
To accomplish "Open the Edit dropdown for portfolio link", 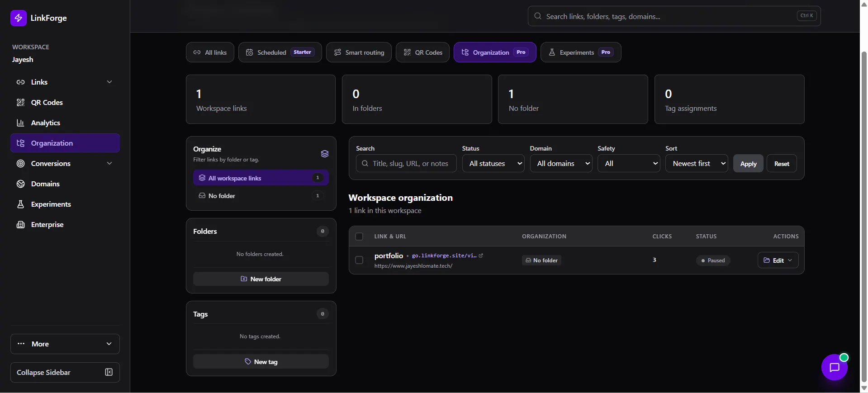I will (778, 260).
